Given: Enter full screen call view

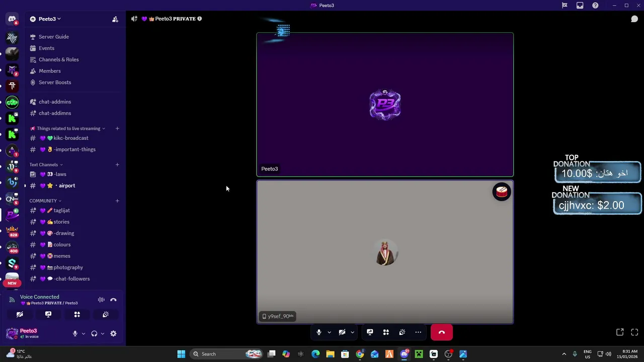Looking at the screenshot, I should point(634,332).
